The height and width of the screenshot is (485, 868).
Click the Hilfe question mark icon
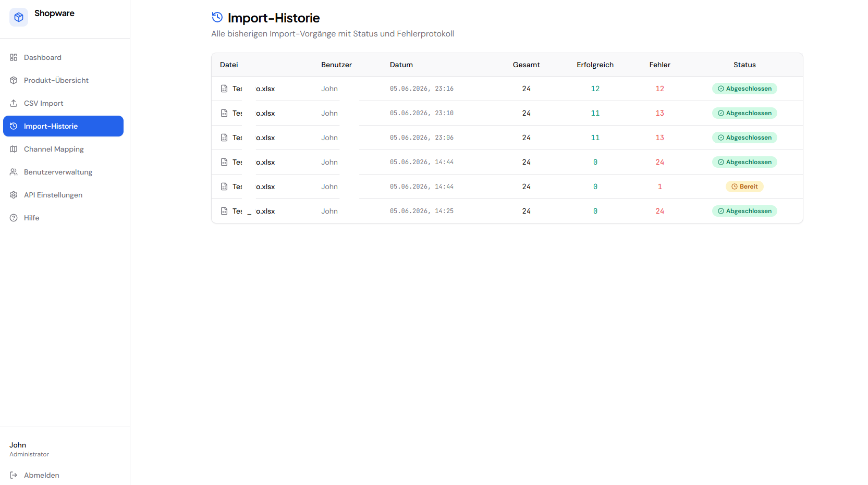[14, 218]
